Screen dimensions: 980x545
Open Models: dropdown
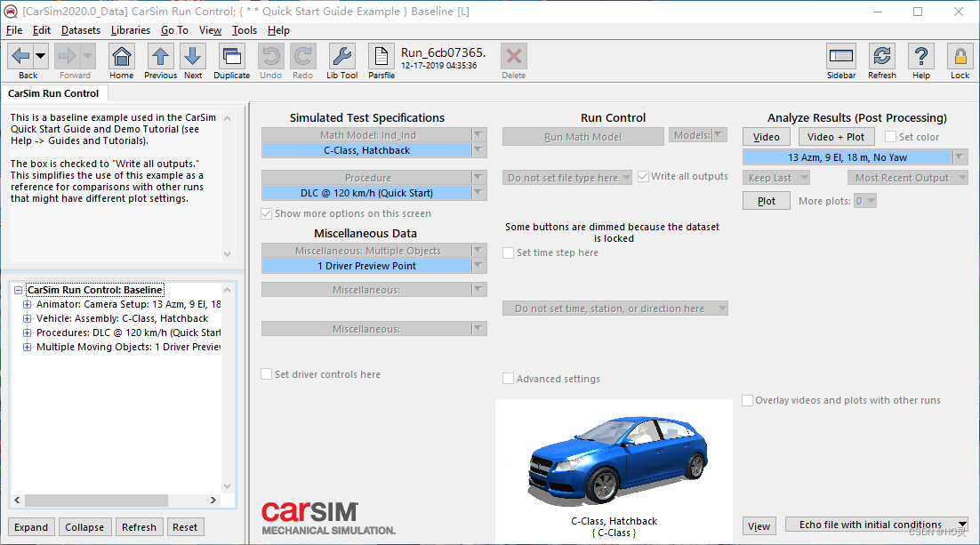coord(698,135)
